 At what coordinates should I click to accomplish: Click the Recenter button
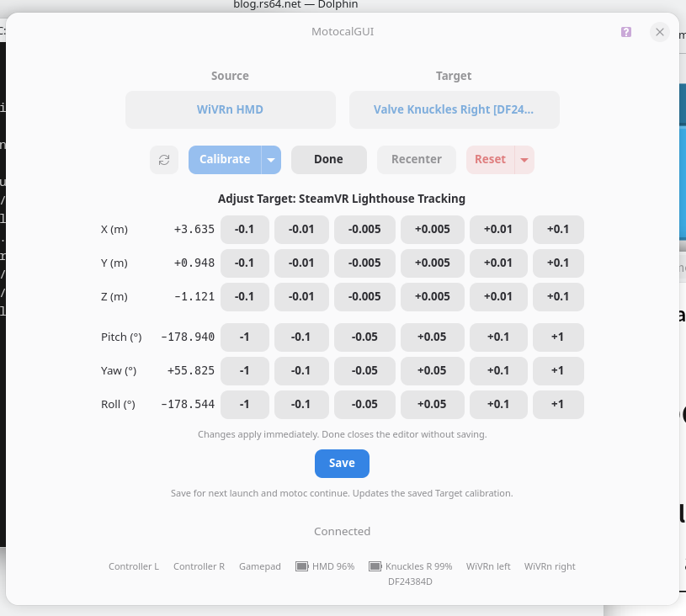pos(417,160)
